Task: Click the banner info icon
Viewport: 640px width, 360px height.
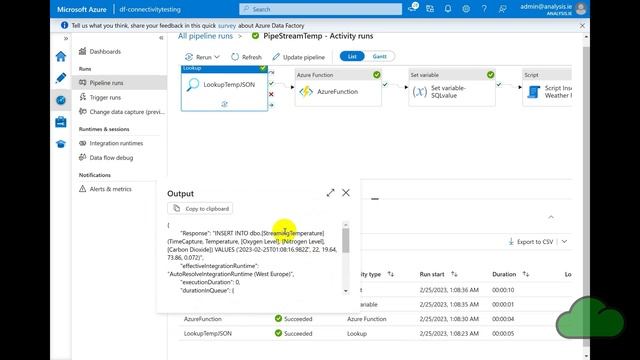Action: (64, 25)
